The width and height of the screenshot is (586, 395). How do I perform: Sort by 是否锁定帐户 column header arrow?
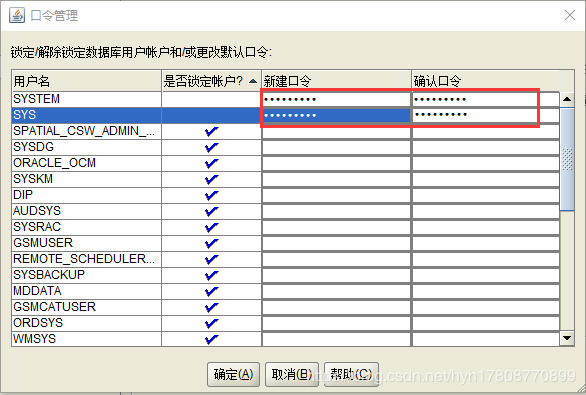[x=253, y=81]
